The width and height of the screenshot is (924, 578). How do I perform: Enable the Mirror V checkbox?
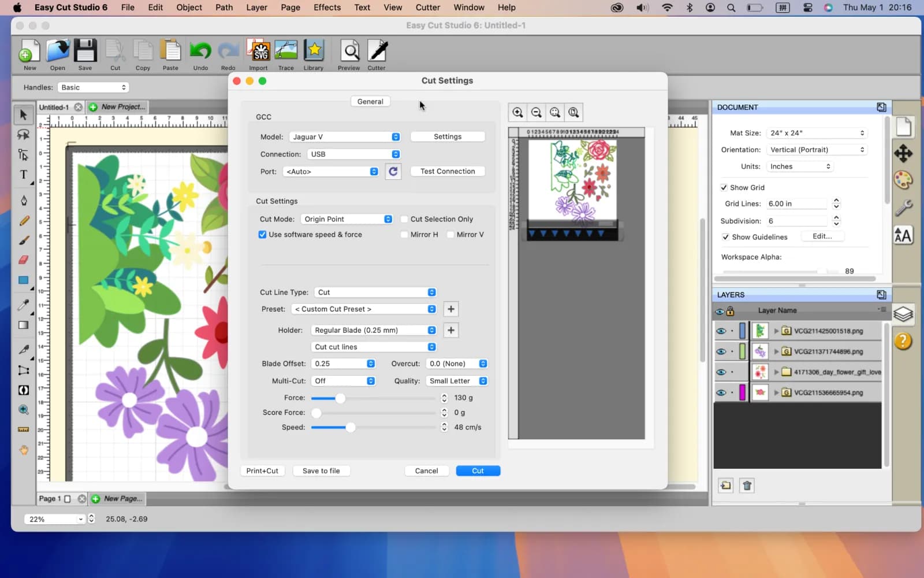click(x=450, y=235)
